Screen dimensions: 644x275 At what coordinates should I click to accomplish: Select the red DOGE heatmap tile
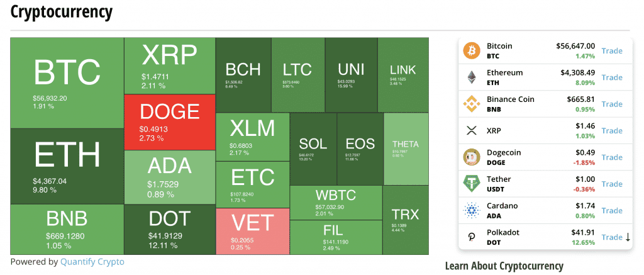click(x=170, y=122)
